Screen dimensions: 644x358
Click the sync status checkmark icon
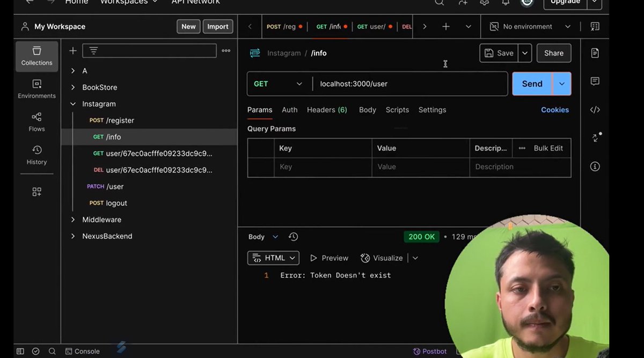point(35,351)
